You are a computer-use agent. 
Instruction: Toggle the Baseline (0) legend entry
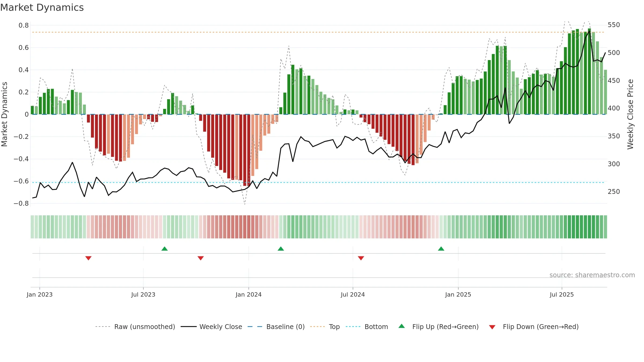(276, 327)
